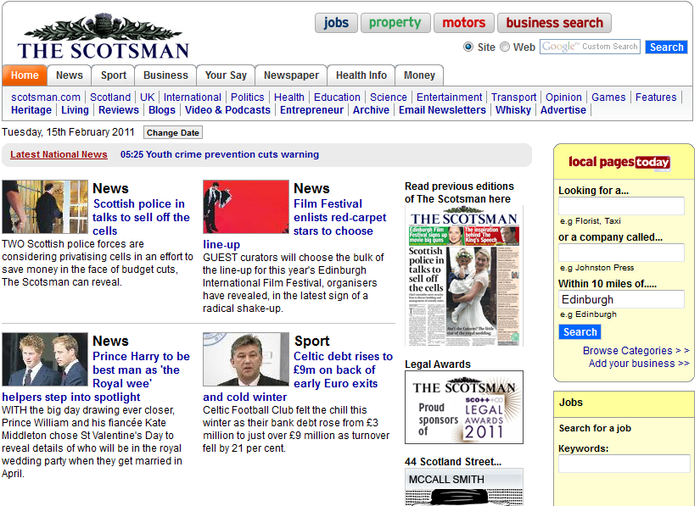Open the jobs button
This screenshot has height=506, width=700.
tap(336, 23)
